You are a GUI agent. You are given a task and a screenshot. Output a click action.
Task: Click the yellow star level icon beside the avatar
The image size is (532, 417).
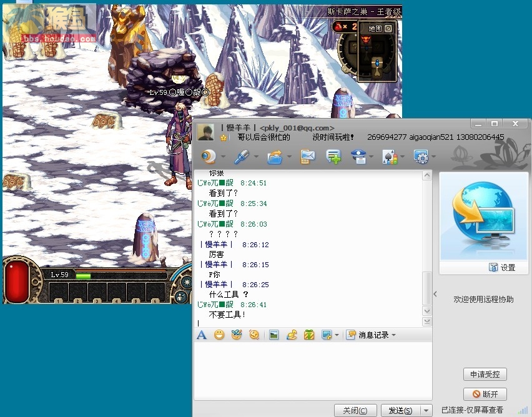(x=224, y=138)
